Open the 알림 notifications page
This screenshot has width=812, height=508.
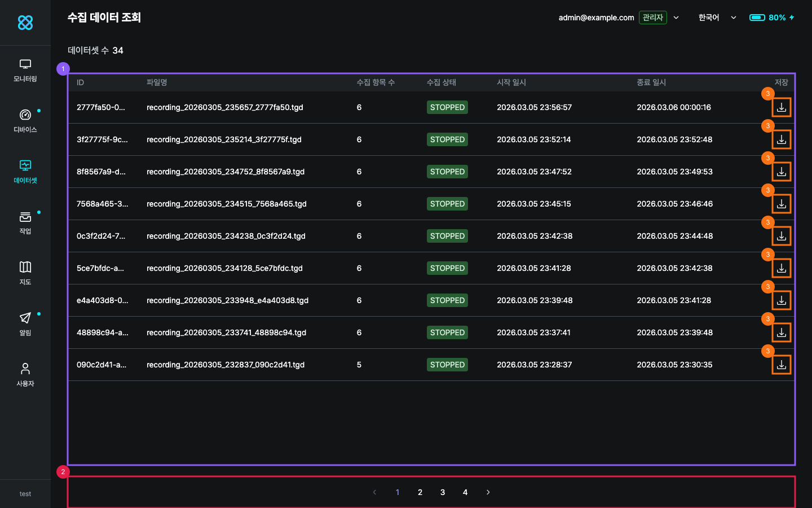(x=25, y=325)
